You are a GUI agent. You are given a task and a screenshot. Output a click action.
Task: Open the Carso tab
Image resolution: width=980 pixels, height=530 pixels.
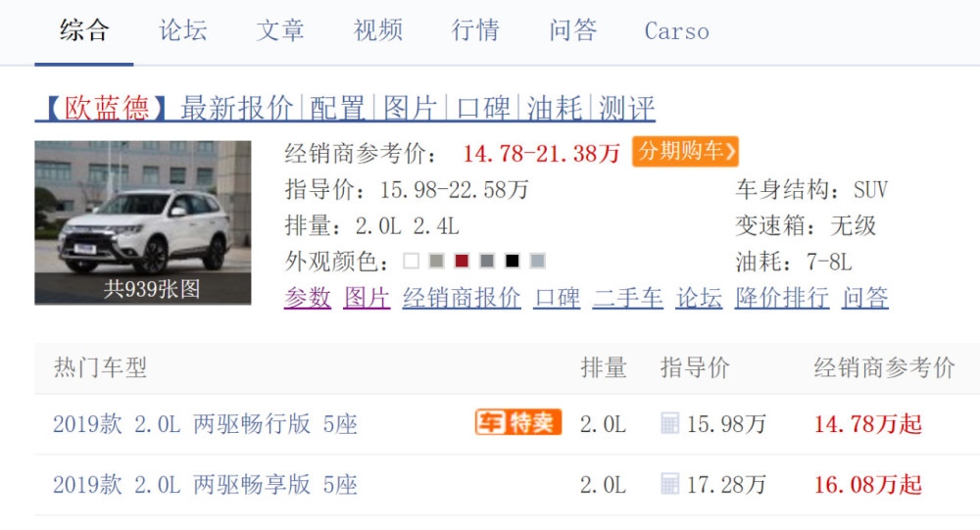click(x=677, y=31)
